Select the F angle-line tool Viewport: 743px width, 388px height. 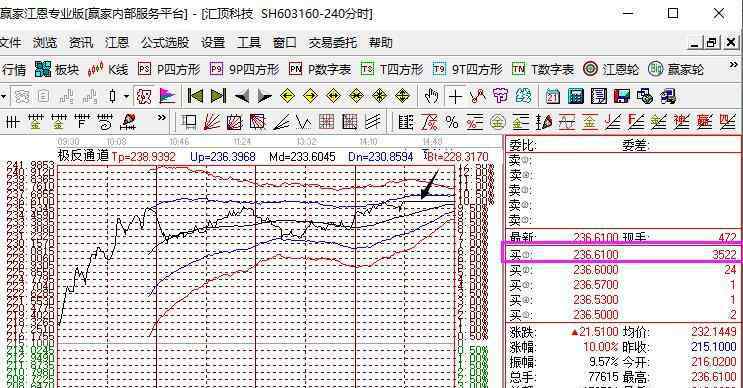coord(635,123)
